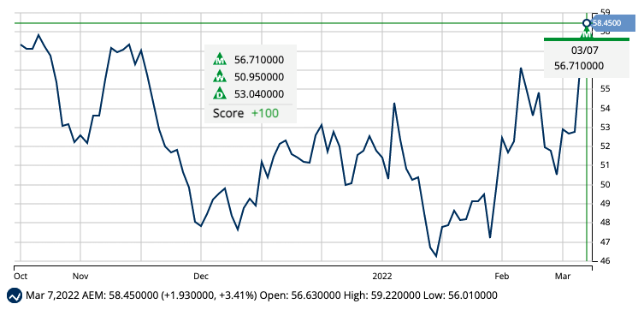Click the weekly value 50.950000
The height and width of the screenshot is (310, 644).
click(x=259, y=77)
